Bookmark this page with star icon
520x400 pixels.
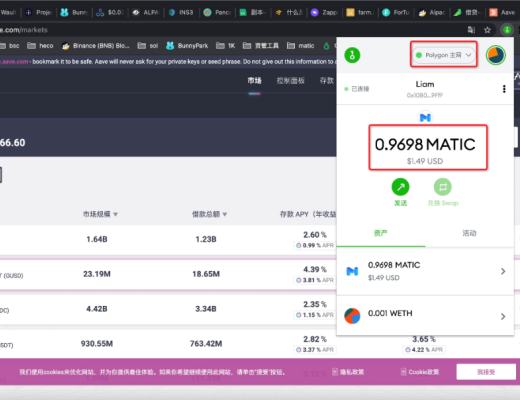[x=487, y=30]
